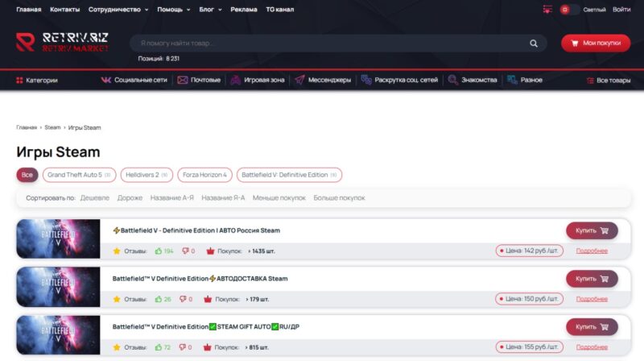
Task: Open Разное category
Action: coord(525,80)
